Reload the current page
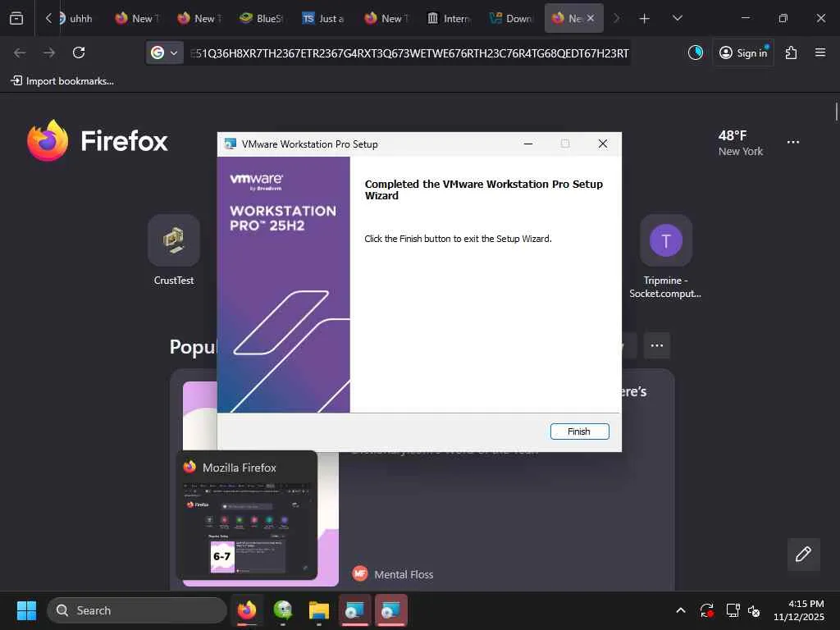 coord(79,52)
